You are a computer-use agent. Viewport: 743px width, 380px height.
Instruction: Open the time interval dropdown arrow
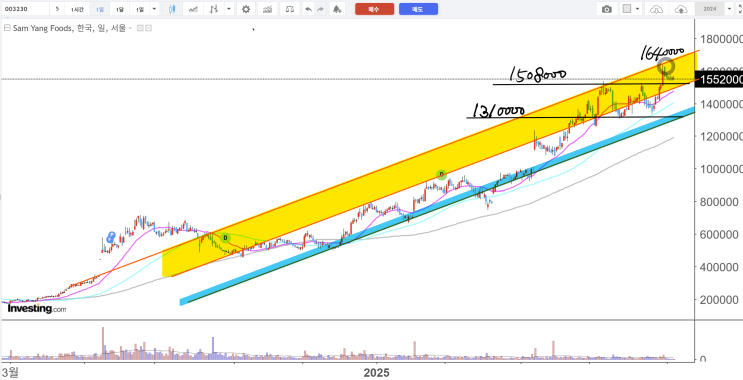coord(155,9)
